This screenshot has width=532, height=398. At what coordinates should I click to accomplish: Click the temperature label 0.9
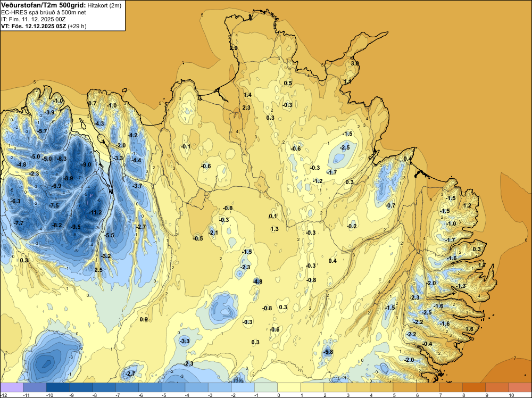144,319
